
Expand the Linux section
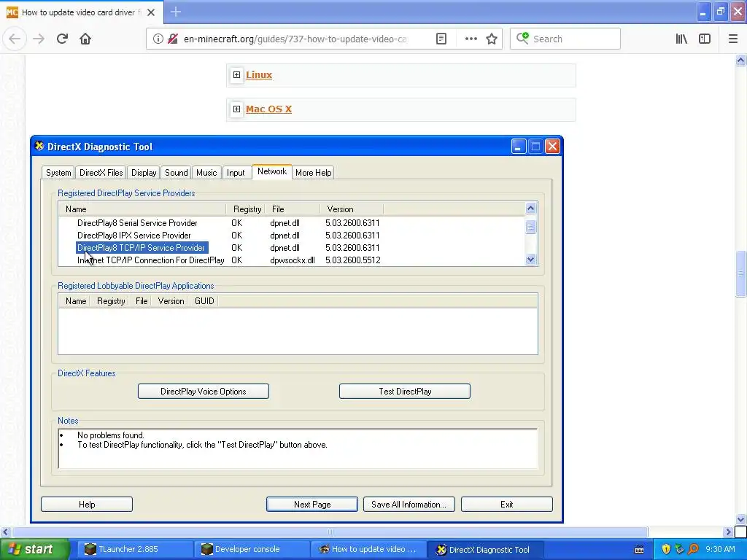[x=236, y=75]
